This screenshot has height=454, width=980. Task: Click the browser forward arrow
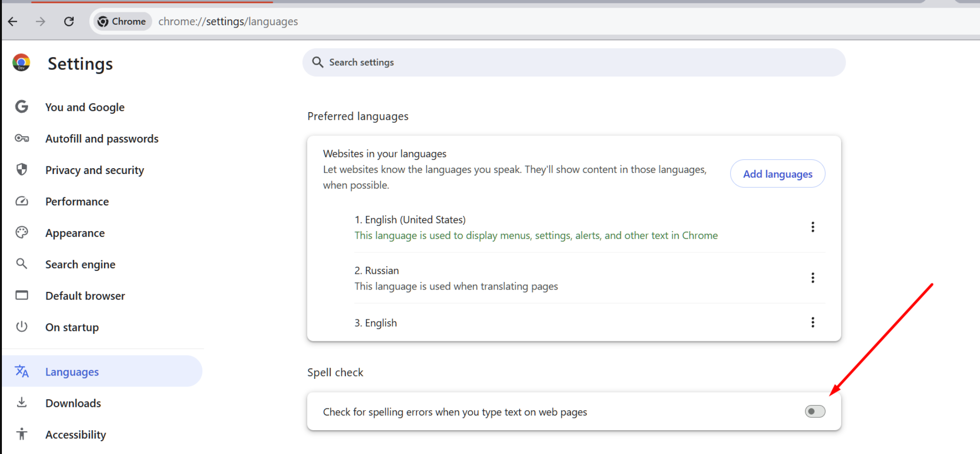[40, 21]
